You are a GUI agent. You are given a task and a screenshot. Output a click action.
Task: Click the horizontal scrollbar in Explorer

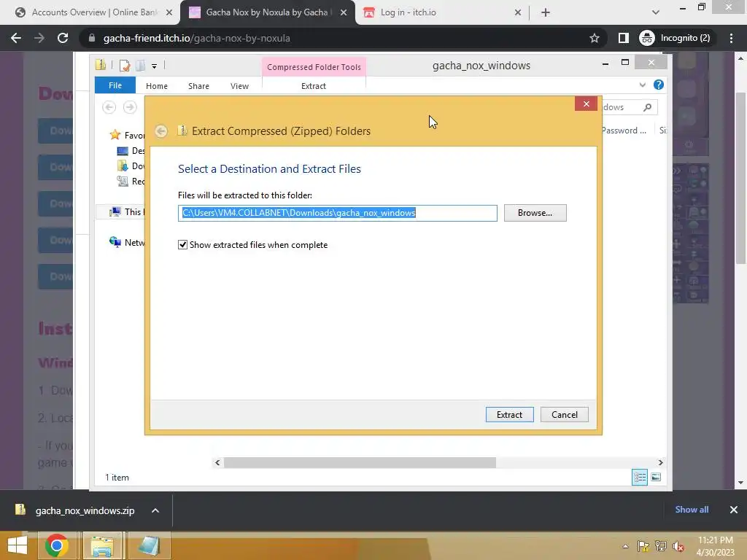pyautogui.click(x=360, y=462)
